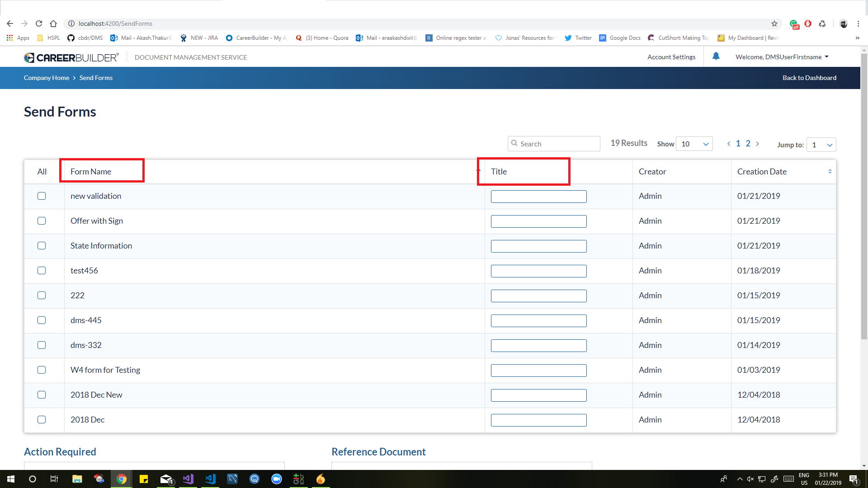Check the 'new validation' form checkbox
This screenshot has height=488, width=868.
tap(42, 196)
